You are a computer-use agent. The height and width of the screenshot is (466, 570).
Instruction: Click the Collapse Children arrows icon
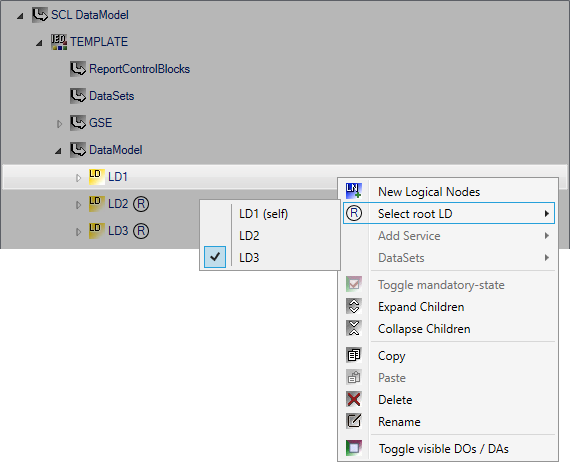pos(354,328)
